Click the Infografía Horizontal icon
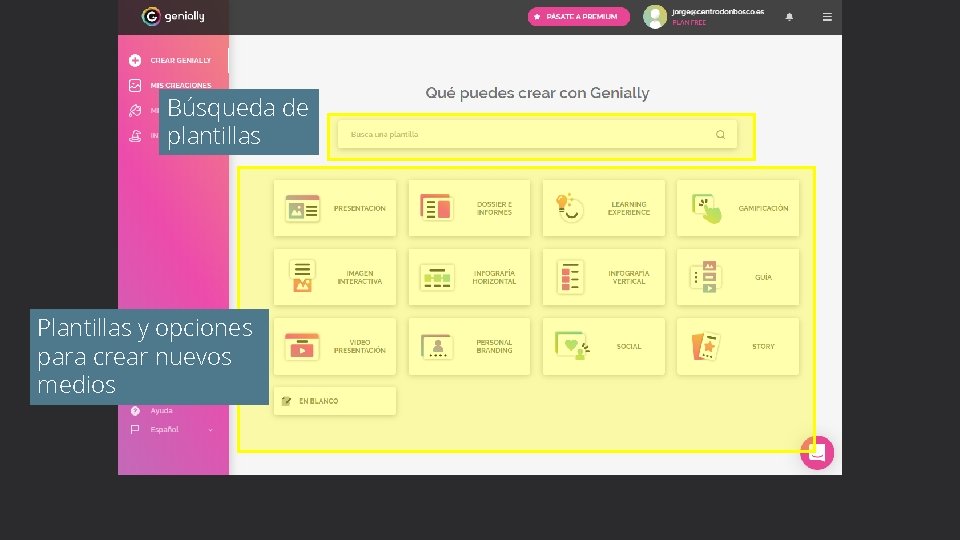This screenshot has width=960, height=540. [x=437, y=277]
